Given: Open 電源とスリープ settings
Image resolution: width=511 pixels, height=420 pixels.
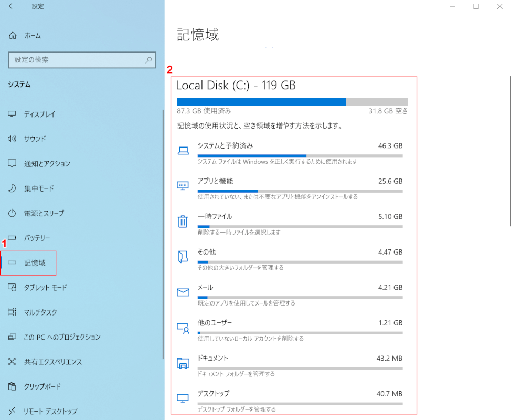Looking at the screenshot, I should click(44, 213).
